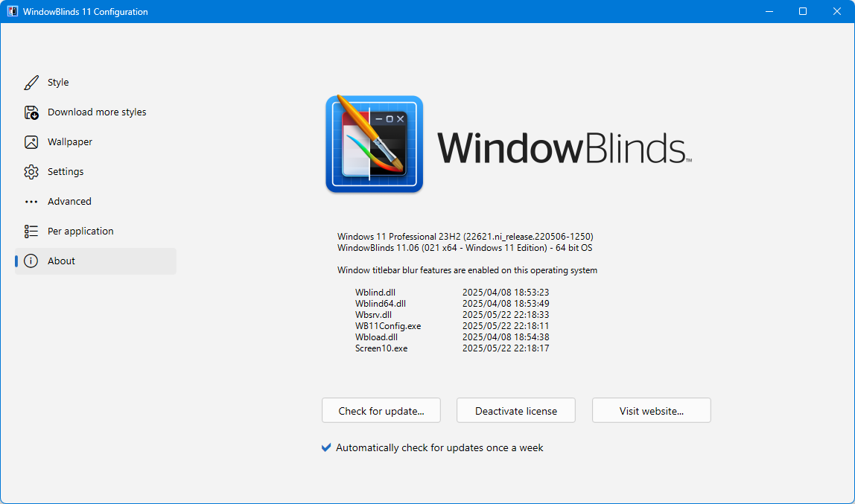
Task: Open the Settings page
Action: 95,172
